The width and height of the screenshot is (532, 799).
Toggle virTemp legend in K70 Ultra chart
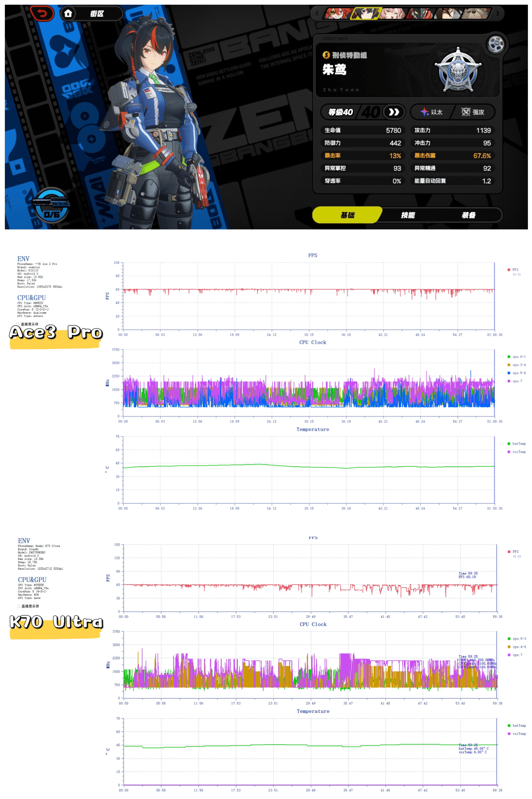(517, 734)
